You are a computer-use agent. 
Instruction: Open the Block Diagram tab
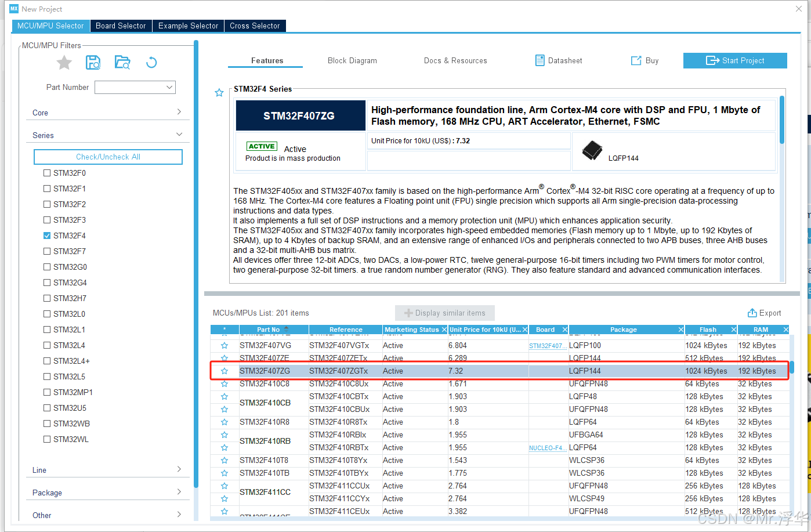pos(352,60)
